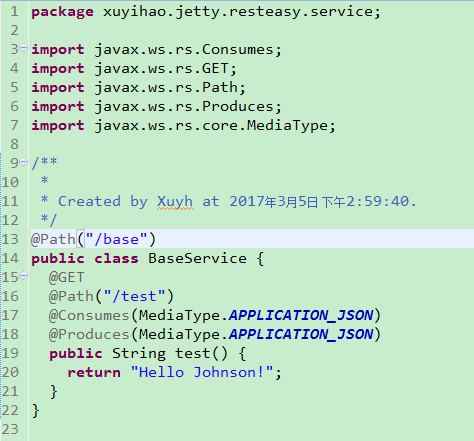
Task: Collapse the Javadoc comment fold on line 9
Action: [x=23, y=162]
